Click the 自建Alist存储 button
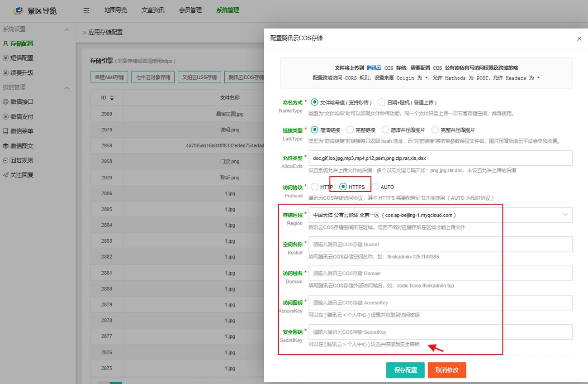This screenshot has width=588, height=384. click(x=109, y=77)
